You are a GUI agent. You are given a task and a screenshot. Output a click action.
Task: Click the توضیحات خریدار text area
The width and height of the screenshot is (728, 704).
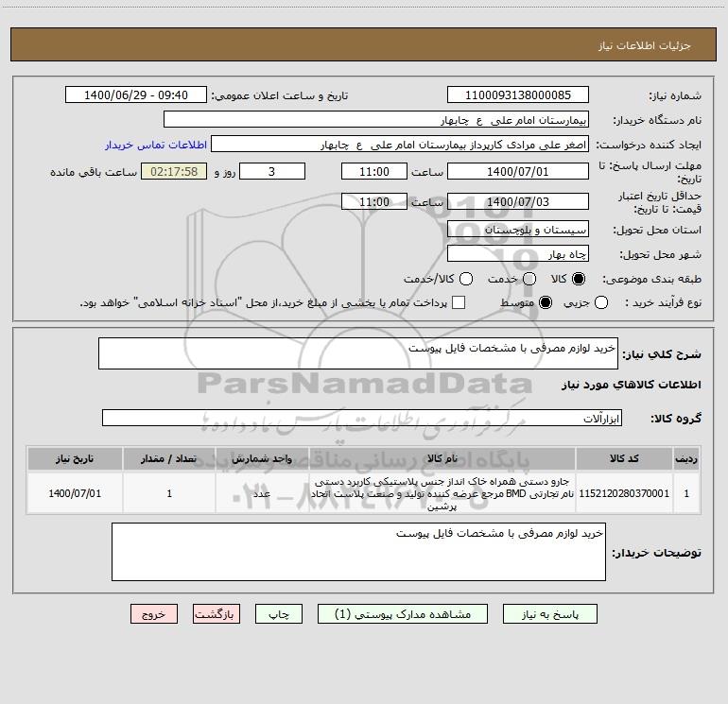(x=358, y=552)
